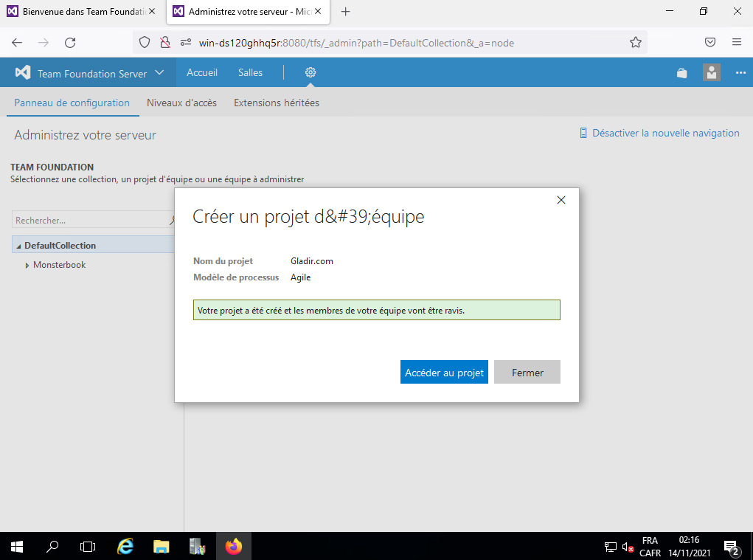
Task: Open the marketplace shopping bag icon
Action: coord(681,73)
